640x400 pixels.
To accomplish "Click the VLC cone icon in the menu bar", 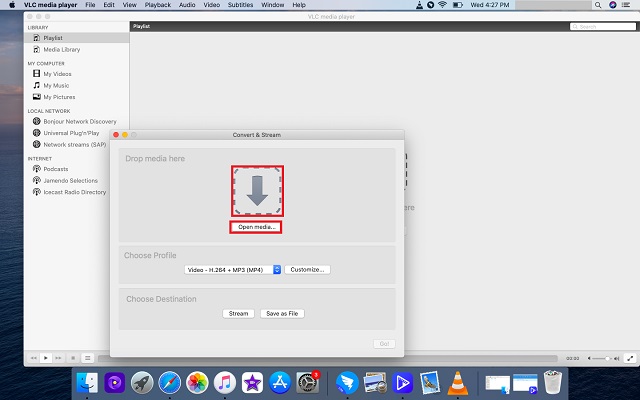I will (x=419, y=5).
